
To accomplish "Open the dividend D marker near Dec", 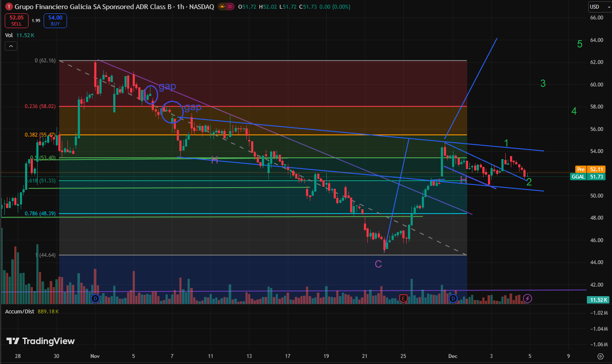I will tap(453, 298).
